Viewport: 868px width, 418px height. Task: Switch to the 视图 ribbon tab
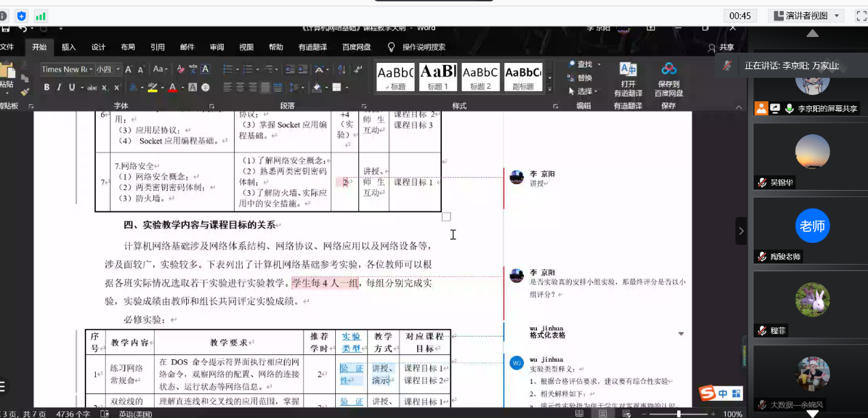(x=246, y=47)
